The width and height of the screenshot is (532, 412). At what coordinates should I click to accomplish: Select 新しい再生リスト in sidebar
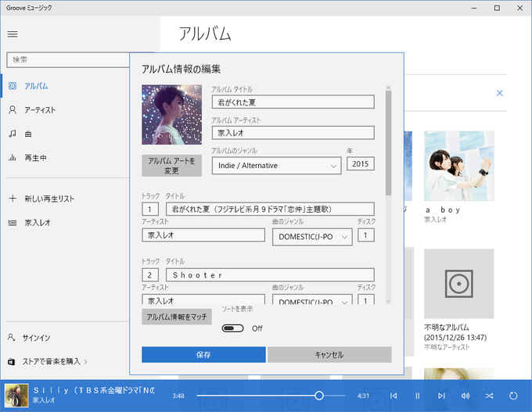pos(49,199)
